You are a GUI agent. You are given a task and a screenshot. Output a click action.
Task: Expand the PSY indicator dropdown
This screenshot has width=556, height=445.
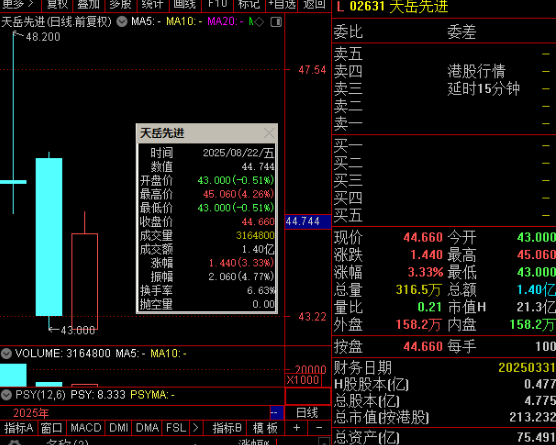point(6,395)
